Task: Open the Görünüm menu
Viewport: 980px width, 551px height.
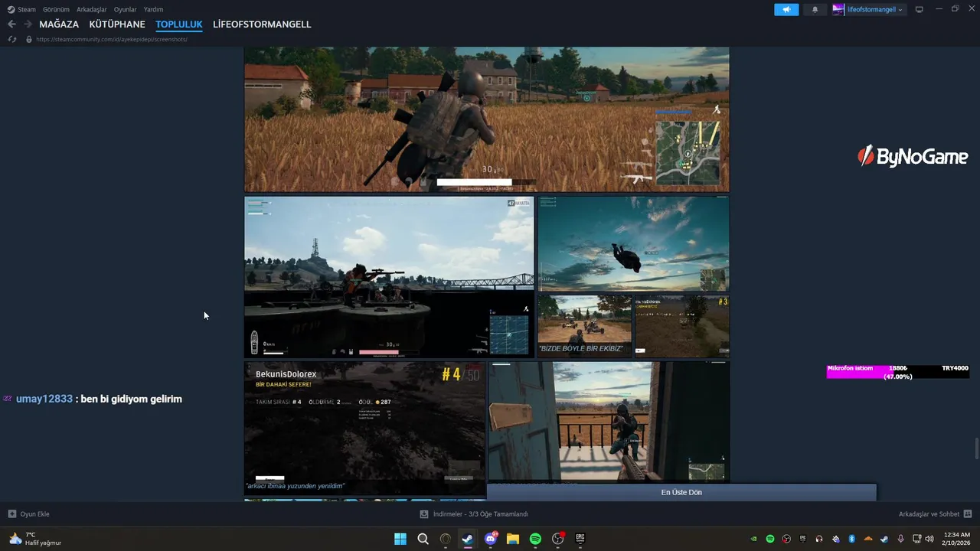Action: click(56, 9)
